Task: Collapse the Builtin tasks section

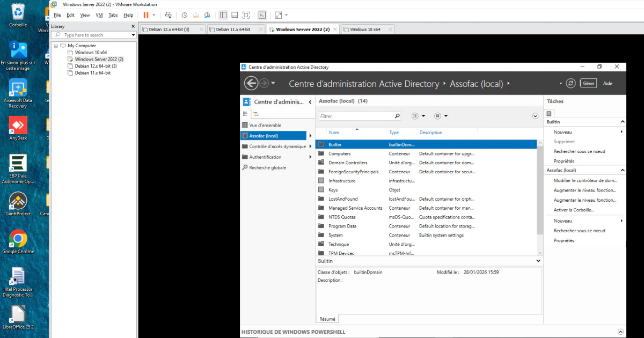Action: [622, 122]
